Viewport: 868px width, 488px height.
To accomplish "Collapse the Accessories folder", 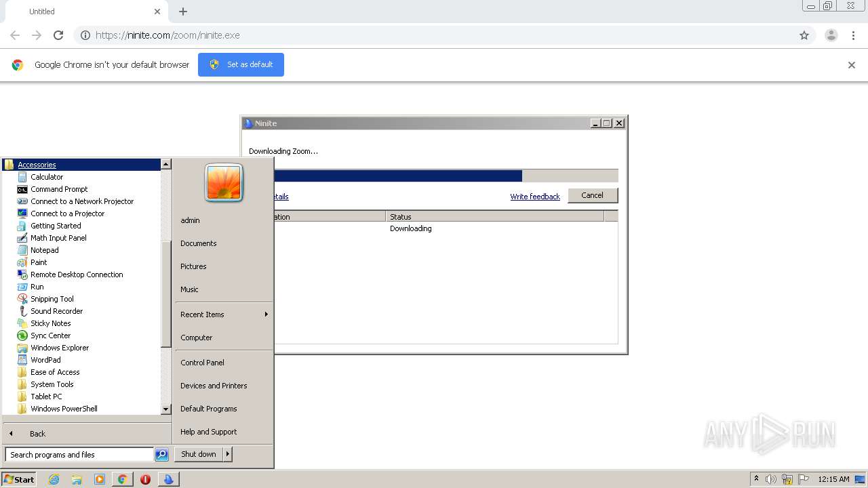I will point(37,165).
